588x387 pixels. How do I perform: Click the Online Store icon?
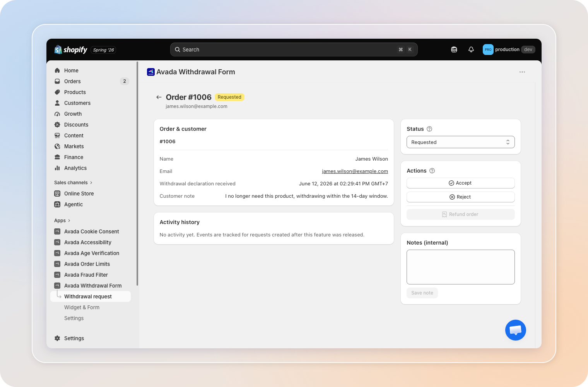(57, 193)
